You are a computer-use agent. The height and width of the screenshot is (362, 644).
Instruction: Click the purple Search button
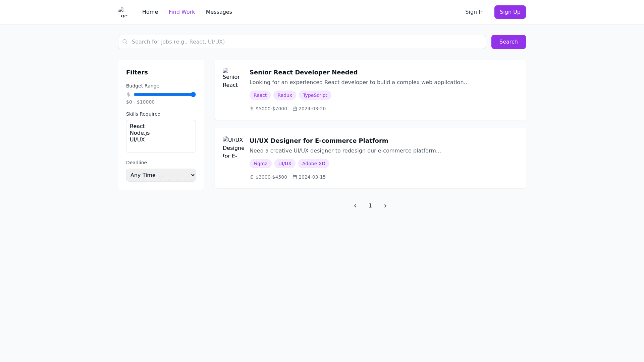coord(508,42)
